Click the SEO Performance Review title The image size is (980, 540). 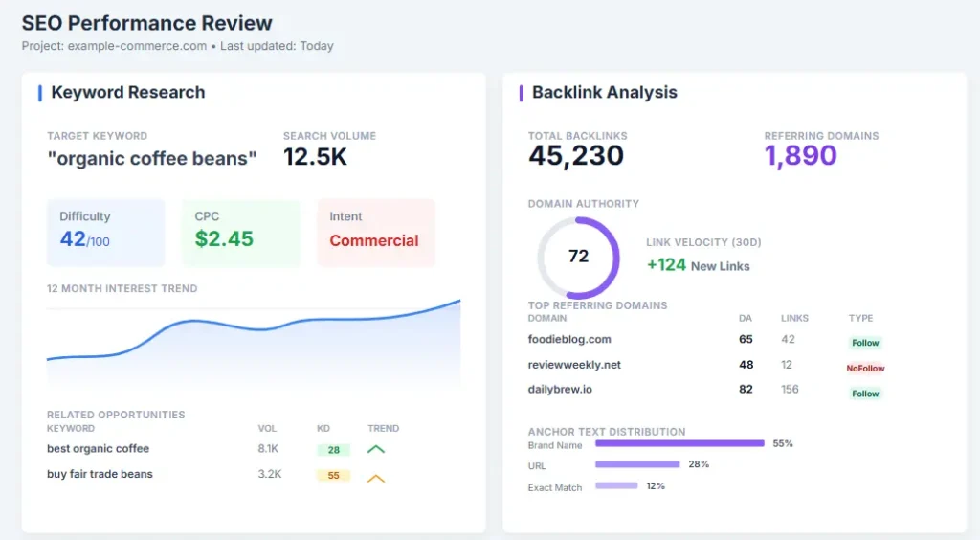[x=146, y=23]
